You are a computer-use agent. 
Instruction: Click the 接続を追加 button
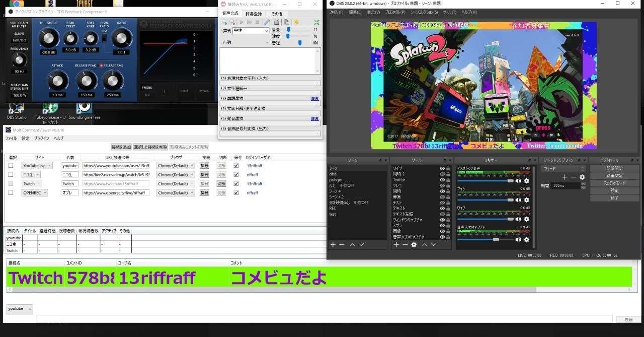[121, 147]
